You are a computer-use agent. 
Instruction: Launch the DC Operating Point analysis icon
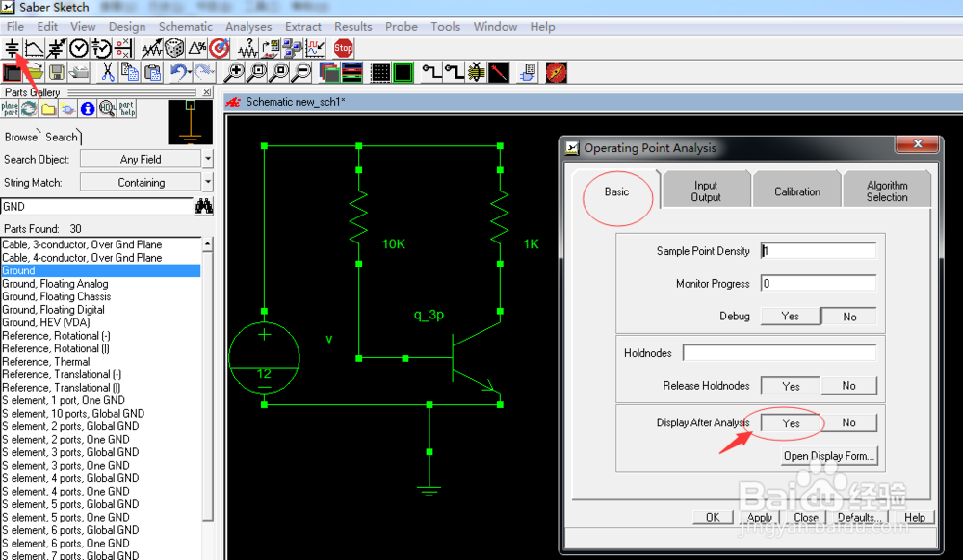[12, 48]
